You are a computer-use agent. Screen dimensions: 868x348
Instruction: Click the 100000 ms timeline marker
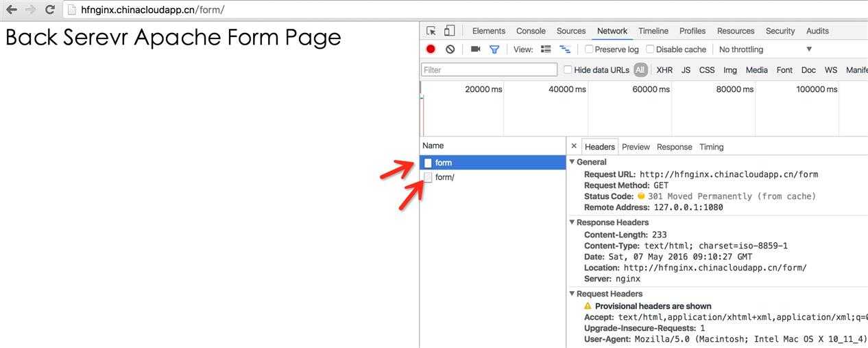pyautogui.click(x=817, y=89)
